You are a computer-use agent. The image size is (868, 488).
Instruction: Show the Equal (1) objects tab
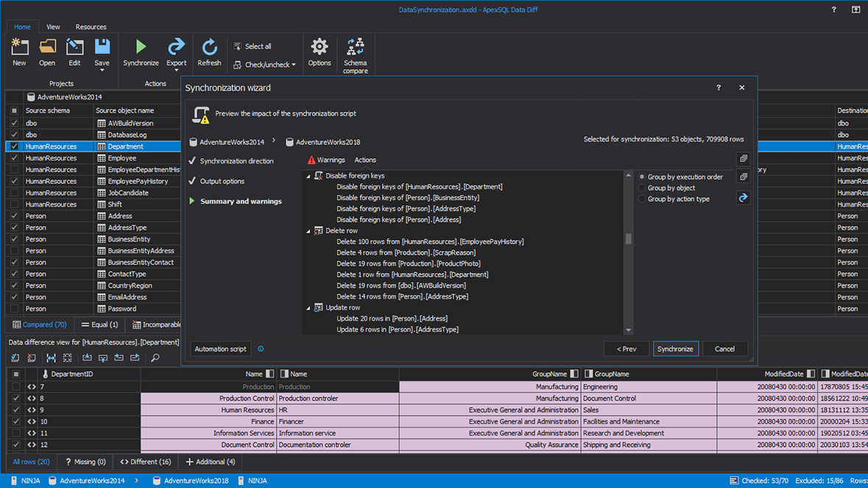click(99, 325)
